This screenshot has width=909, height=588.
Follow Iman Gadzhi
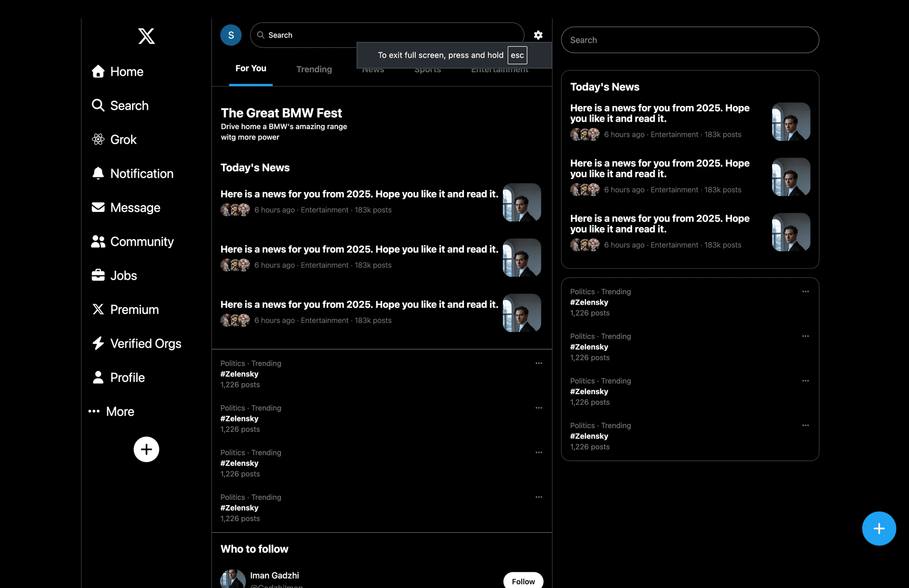(523, 581)
